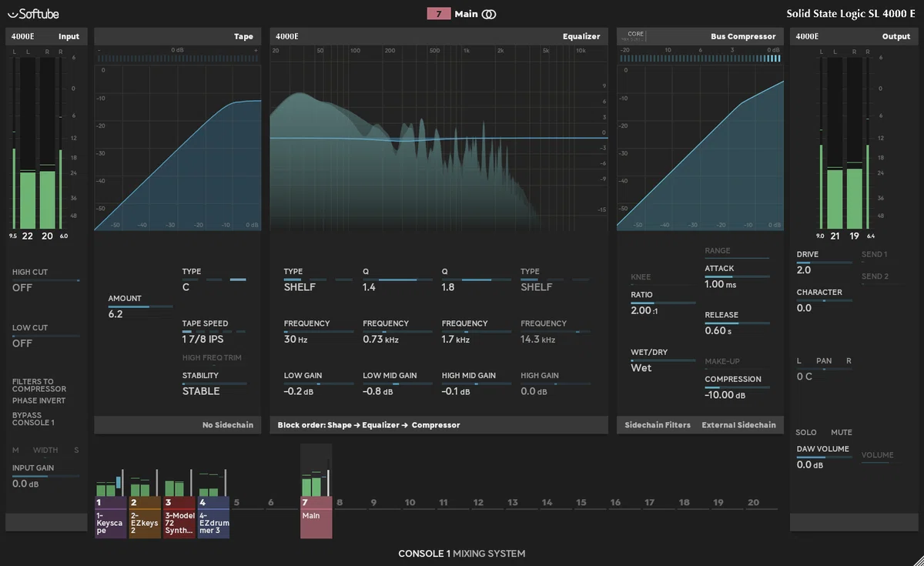
Task: Open the Bus Compressor section header
Action: 700,36
